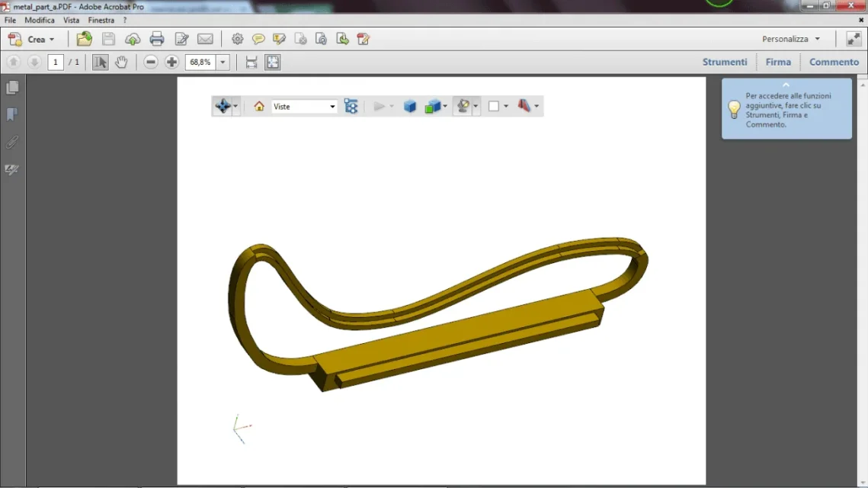Viewport: 868px width, 488px height.
Task: Open the page thumbnails side panel
Action: 12,88
